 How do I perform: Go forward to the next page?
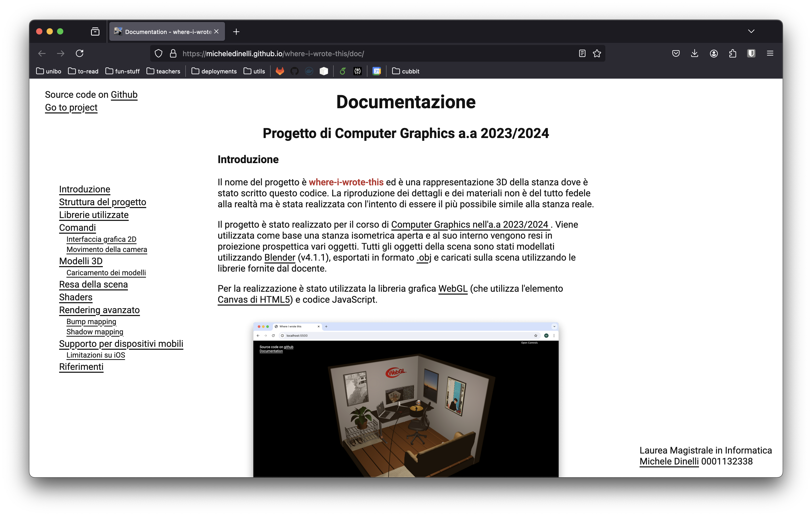[x=61, y=53]
